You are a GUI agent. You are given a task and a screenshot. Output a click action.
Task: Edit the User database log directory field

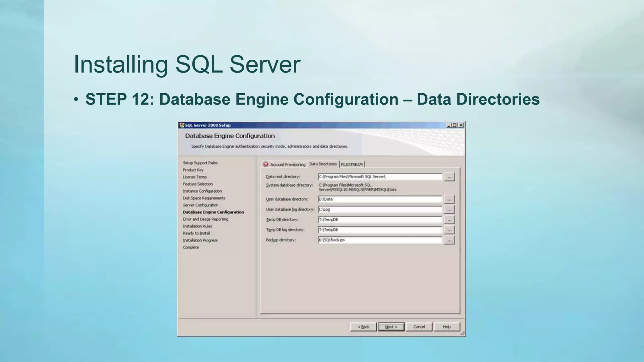pos(380,209)
